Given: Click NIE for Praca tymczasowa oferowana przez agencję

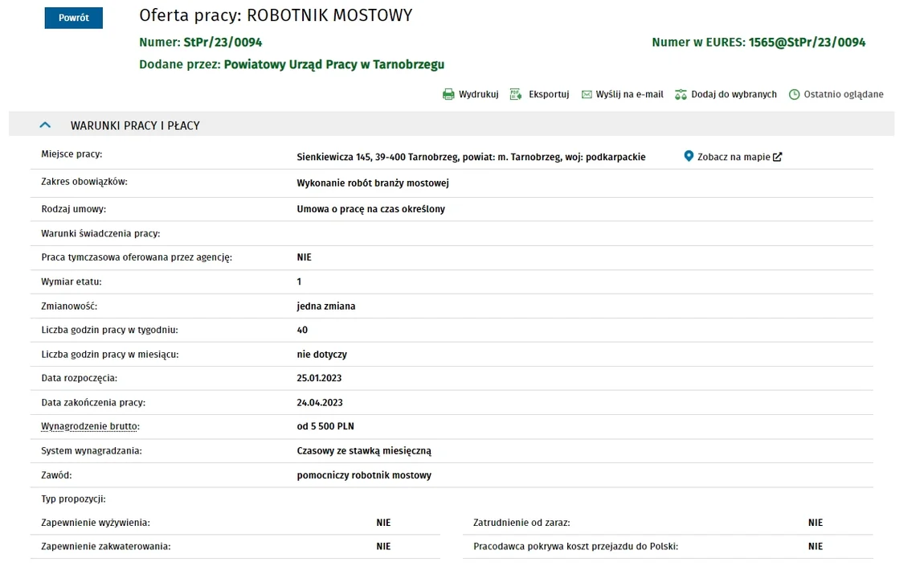Looking at the screenshot, I should (x=304, y=257).
